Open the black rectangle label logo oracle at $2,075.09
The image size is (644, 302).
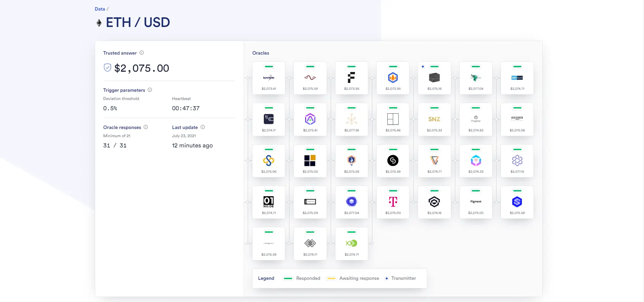(310, 202)
